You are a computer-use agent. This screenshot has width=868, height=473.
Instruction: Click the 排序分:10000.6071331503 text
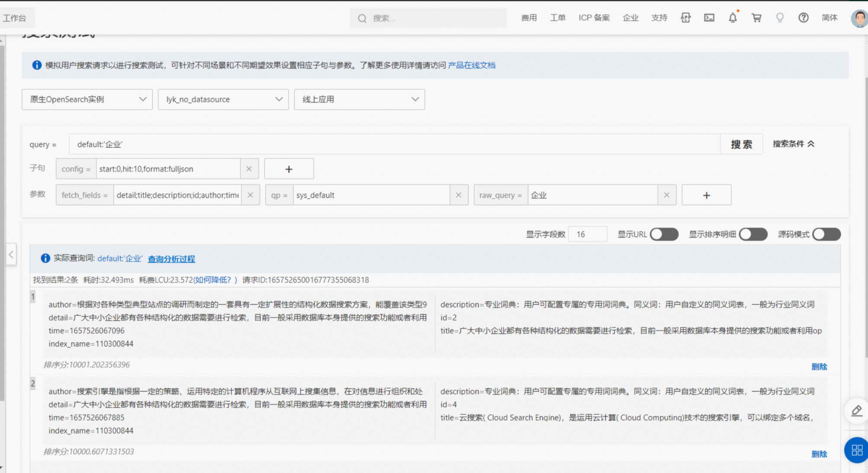(89, 451)
